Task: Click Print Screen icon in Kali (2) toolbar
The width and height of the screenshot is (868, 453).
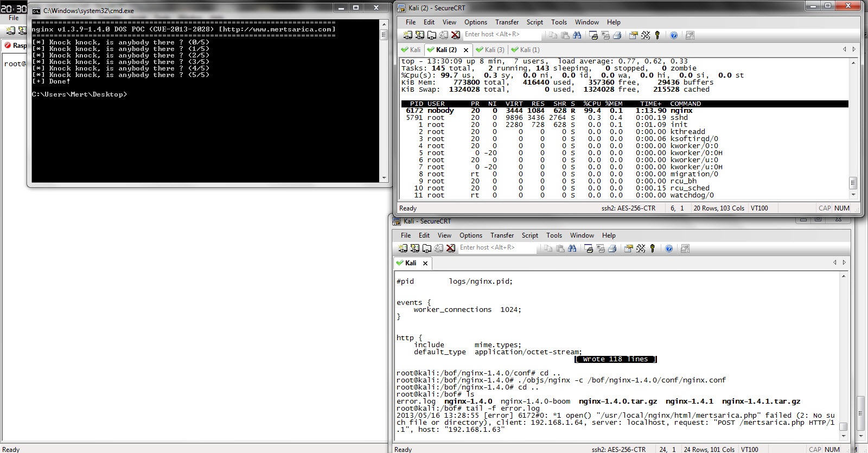Action: pyautogui.click(x=593, y=35)
